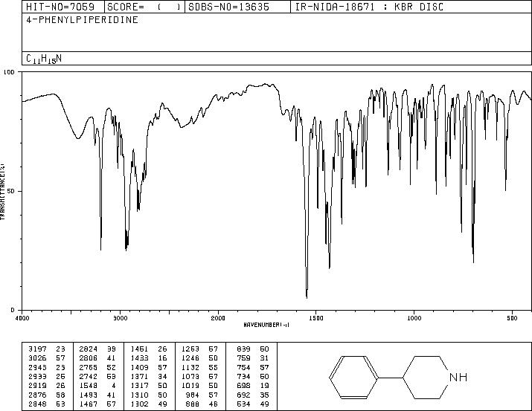This screenshot has height=411, width=532.
Task: Click the 1500 tick label on x-axis
Action: pos(316,318)
